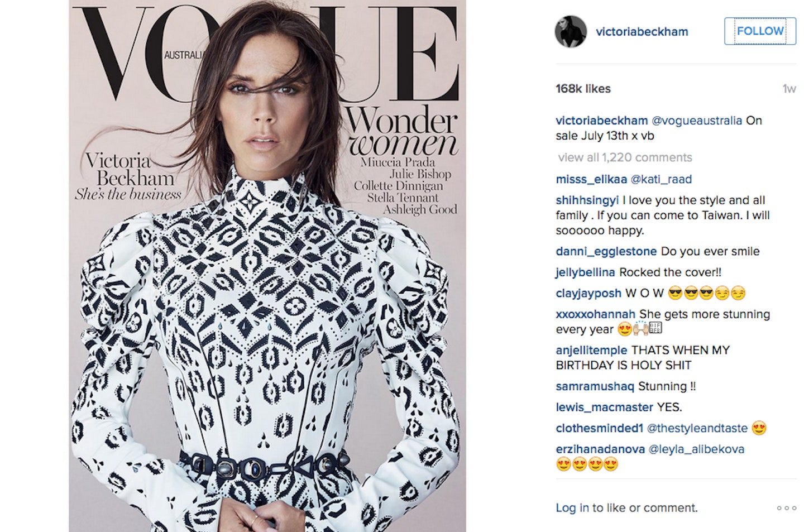Expand view all 1,220 comments
This screenshot has height=532, width=804.
pyautogui.click(x=625, y=157)
